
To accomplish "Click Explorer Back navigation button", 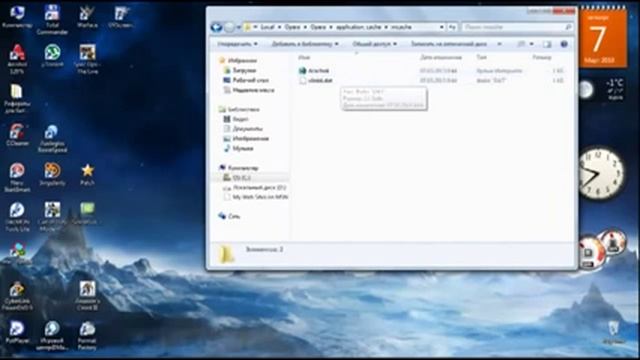I will [216, 27].
